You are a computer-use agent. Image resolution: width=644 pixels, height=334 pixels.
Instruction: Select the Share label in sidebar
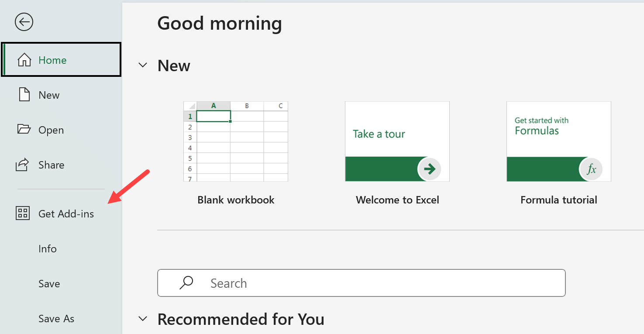click(x=51, y=165)
